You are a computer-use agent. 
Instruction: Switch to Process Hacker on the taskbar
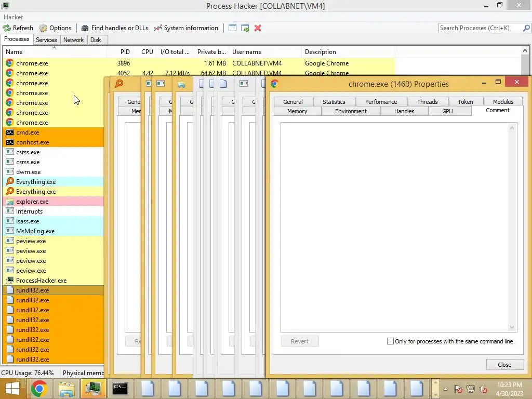click(x=93, y=389)
